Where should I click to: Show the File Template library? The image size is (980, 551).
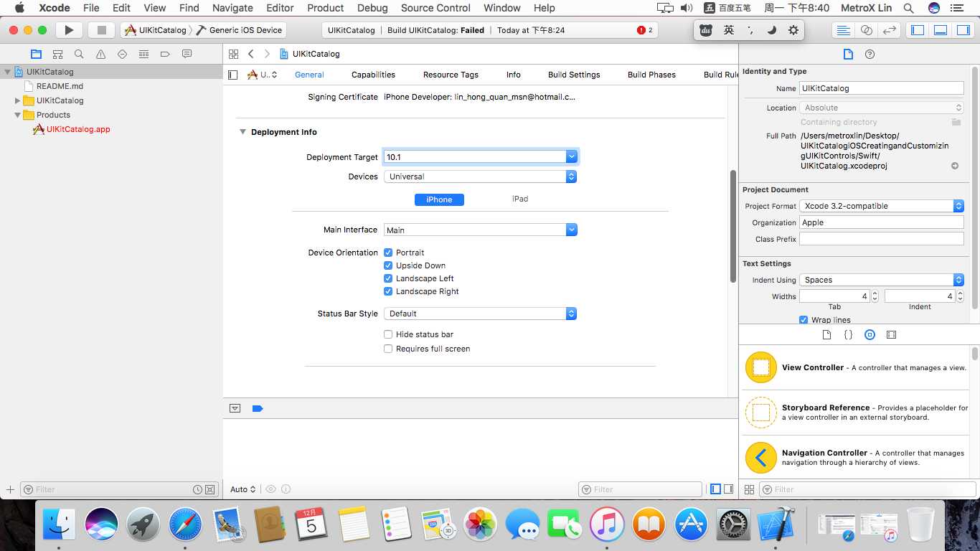(x=826, y=334)
